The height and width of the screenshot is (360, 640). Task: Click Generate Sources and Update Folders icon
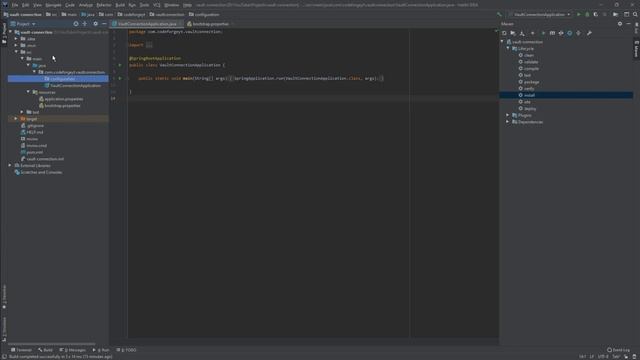513,33
